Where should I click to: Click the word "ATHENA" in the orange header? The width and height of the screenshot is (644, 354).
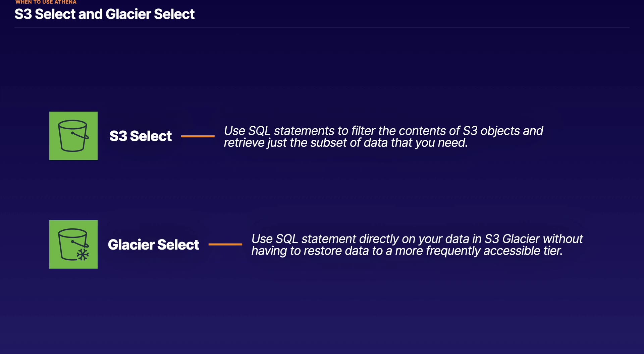[65, 2]
